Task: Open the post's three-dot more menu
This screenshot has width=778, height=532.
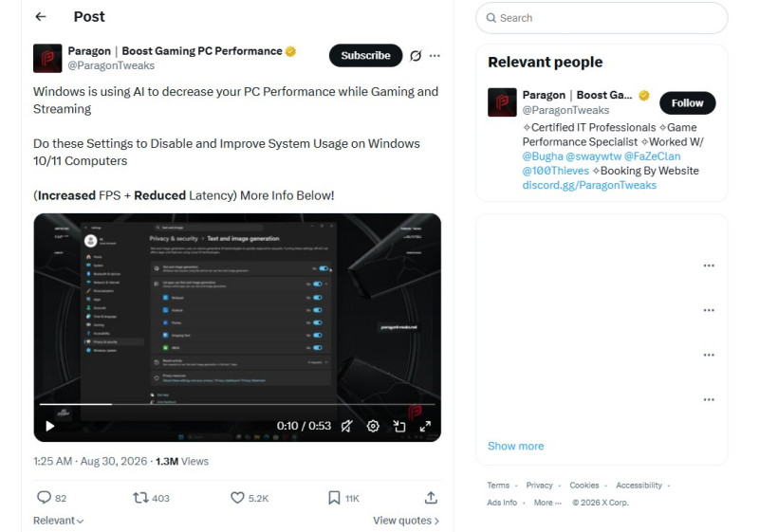Action: 435,56
